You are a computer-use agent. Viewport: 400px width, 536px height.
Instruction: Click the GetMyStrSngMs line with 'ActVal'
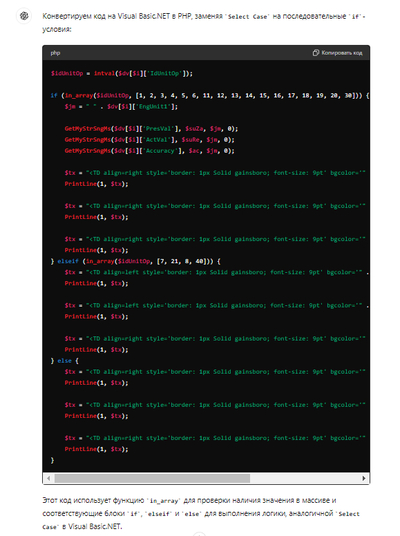(149, 140)
